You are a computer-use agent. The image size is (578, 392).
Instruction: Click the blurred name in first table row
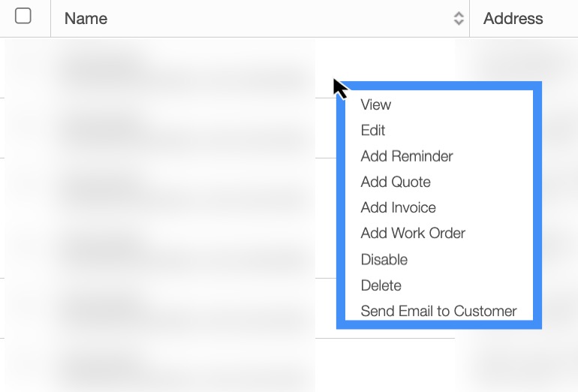[101, 68]
